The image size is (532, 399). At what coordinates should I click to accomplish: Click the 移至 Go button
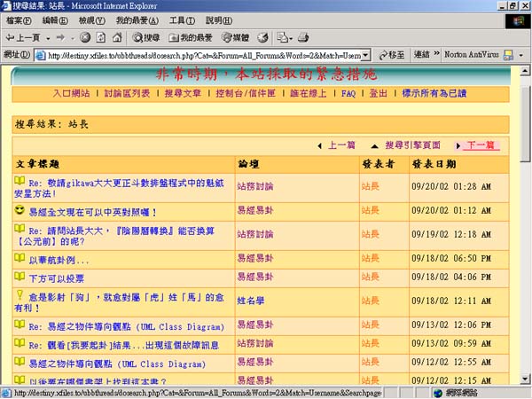pyautogui.click(x=391, y=55)
